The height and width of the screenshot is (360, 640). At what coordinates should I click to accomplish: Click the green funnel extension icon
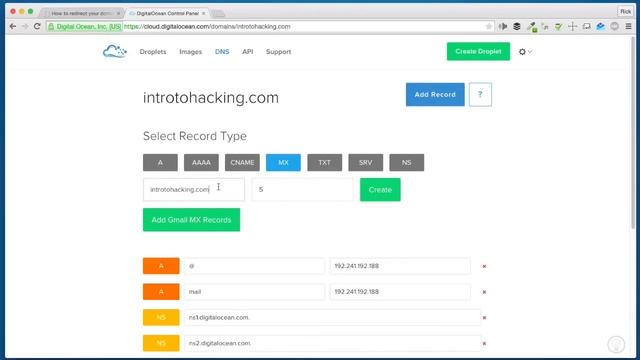558,27
